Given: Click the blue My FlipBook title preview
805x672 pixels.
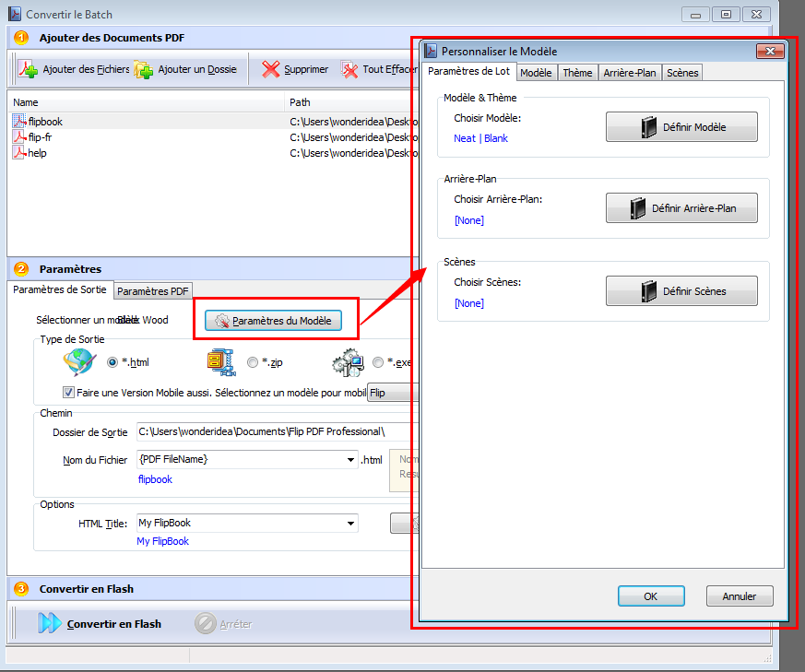Looking at the screenshot, I should (162, 541).
